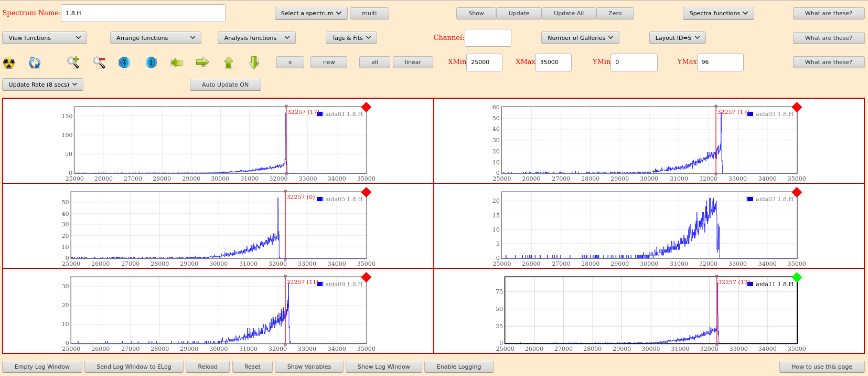The image size is (868, 376).
Task: Open the Select a spectrum dropdown
Action: tap(311, 13)
